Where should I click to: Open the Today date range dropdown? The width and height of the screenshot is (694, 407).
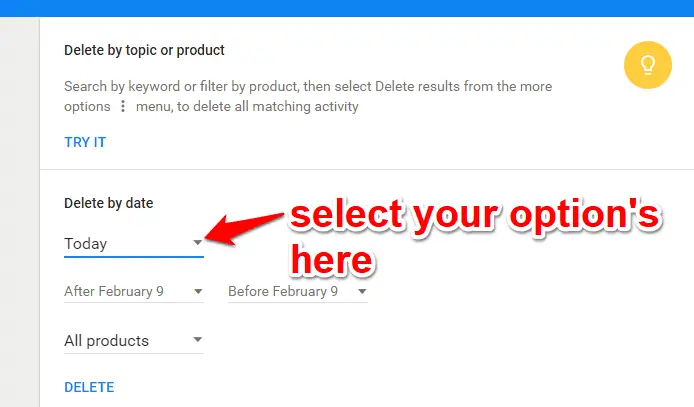pyautogui.click(x=134, y=244)
